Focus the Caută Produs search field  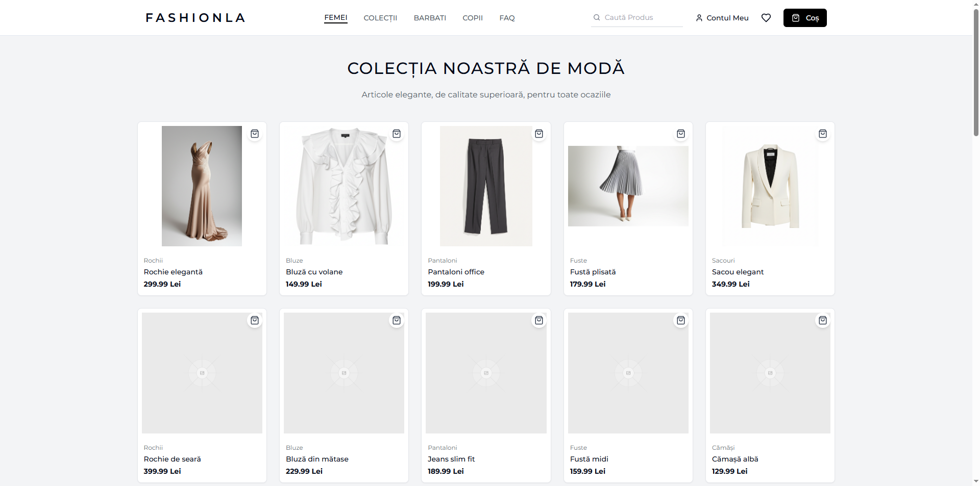641,17
